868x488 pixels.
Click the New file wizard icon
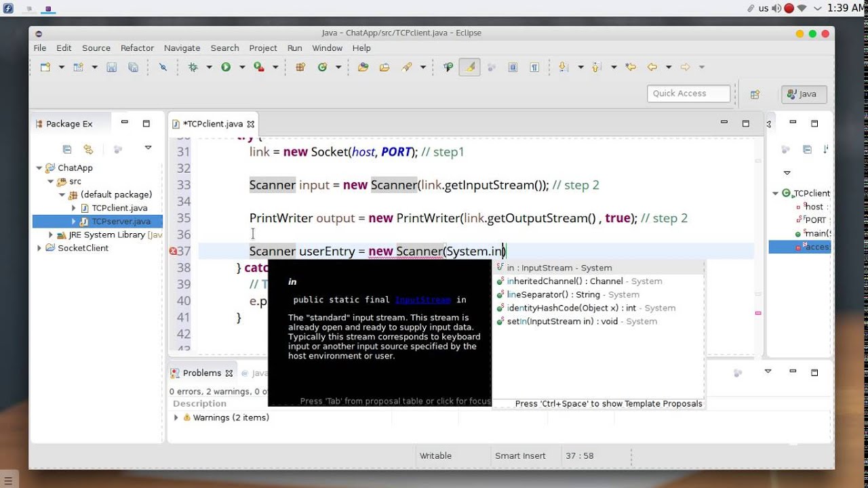click(45, 67)
